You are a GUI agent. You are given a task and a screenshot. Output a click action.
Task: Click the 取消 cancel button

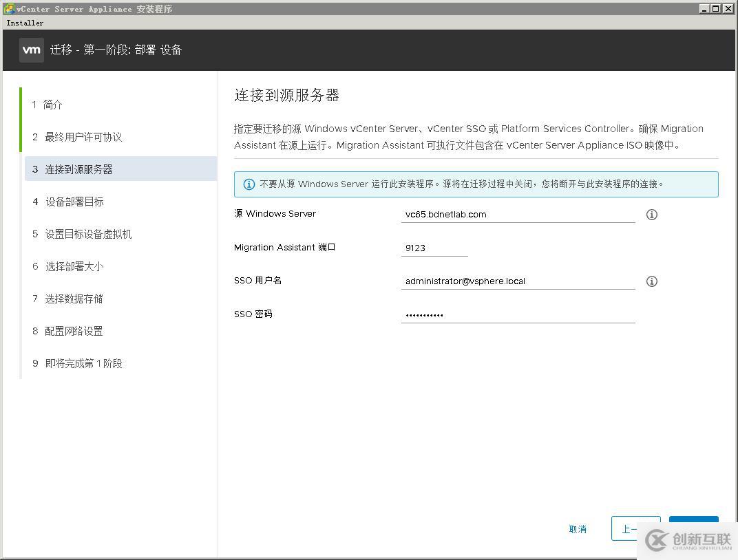(x=578, y=529)
